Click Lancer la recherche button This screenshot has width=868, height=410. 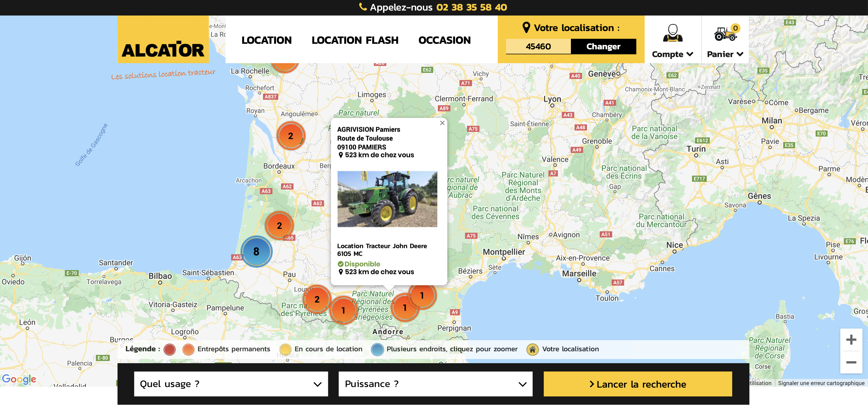[637, 384]
